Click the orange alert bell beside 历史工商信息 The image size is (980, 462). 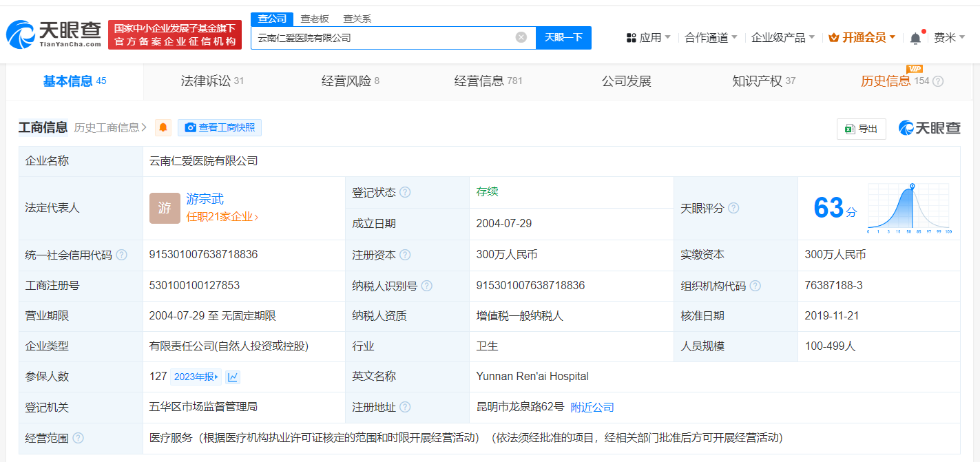[163, 127]
